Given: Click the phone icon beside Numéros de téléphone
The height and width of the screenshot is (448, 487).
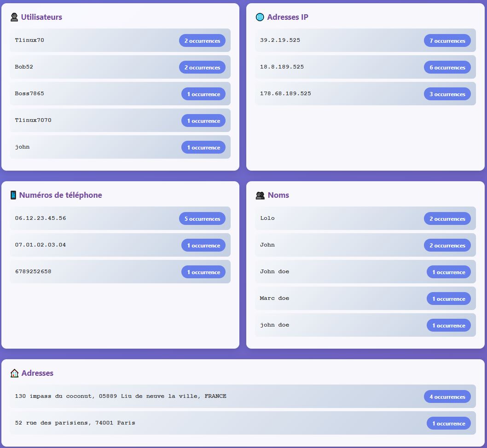Looking at the screenshot, I should click(x=13, y=195).
